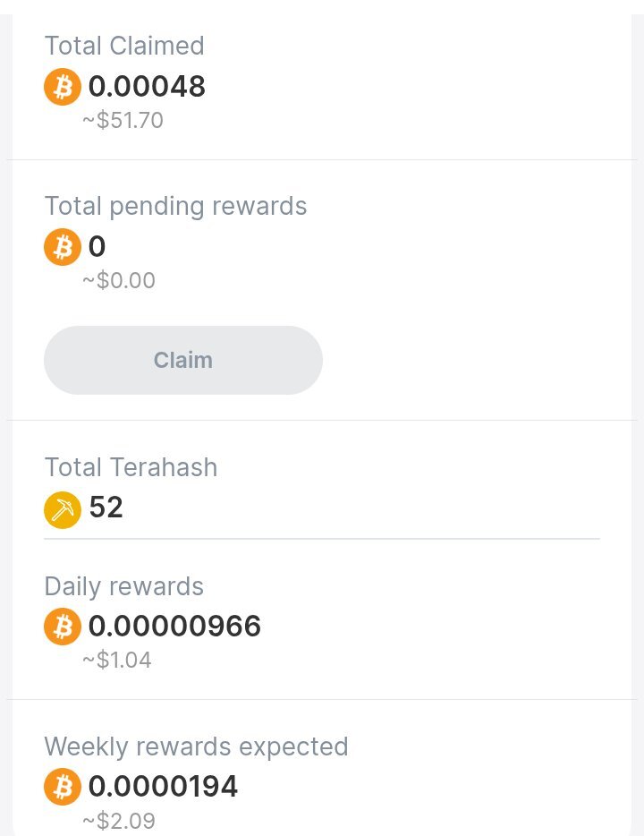This screenshot has height=836, width=644.
Task: Click the ~$2.09 weekly dollar estimate
Action: [119, 821]
